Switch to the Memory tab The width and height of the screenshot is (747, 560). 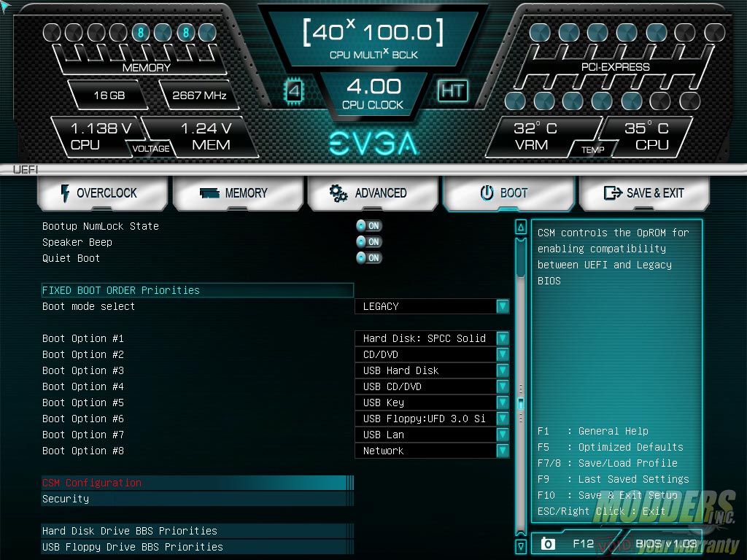[x=238, y=192]
